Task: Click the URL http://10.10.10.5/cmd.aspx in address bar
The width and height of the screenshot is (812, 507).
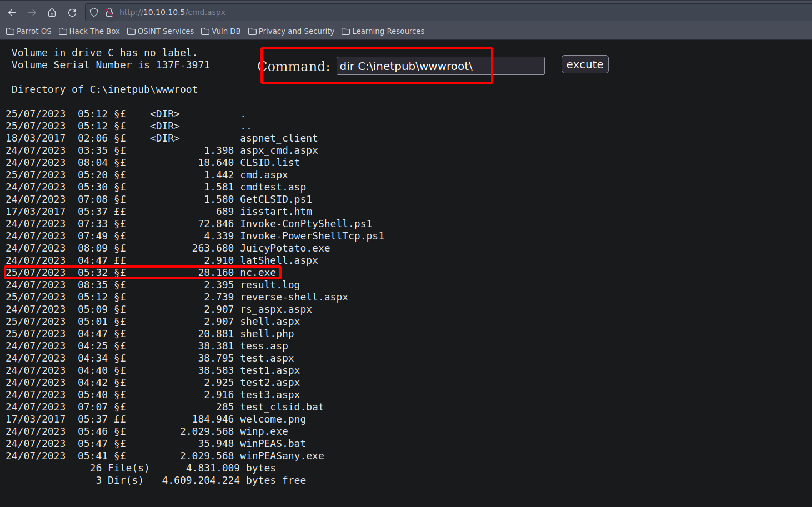Action: click(172, 12)
